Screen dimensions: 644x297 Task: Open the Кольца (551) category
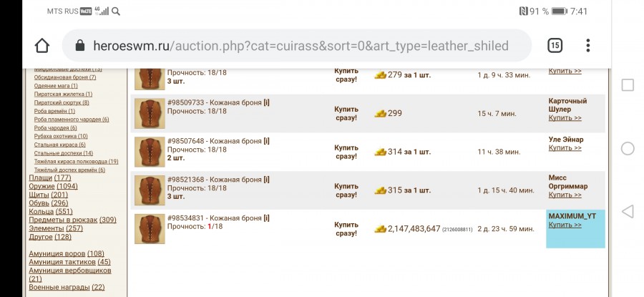coord(51,212)
